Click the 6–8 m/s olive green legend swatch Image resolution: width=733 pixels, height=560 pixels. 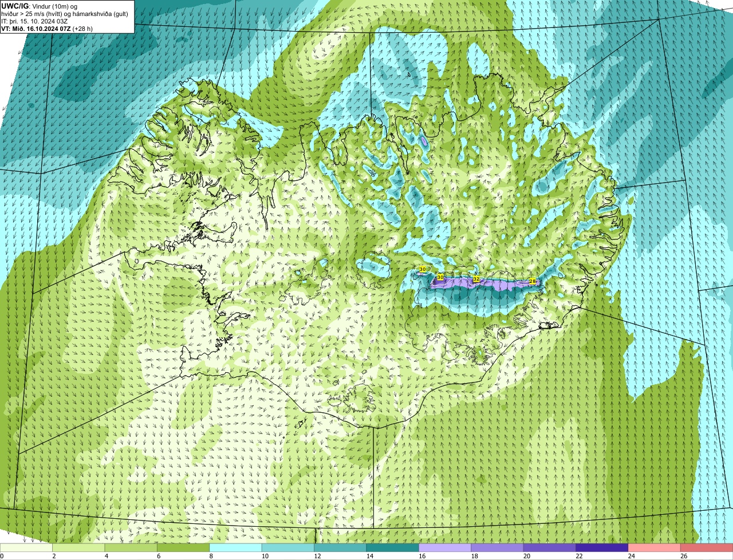click(184, 547)
